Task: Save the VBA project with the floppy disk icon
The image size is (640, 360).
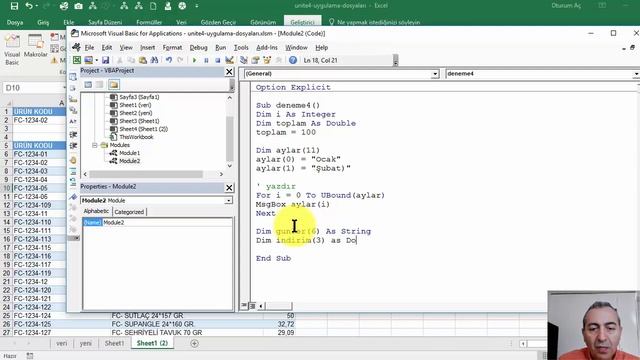Action: tap(106, 60)
